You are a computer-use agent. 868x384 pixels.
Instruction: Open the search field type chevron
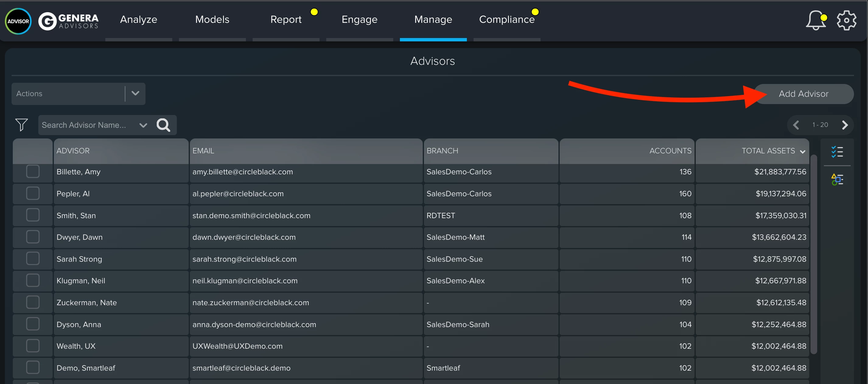pos(143,125)
